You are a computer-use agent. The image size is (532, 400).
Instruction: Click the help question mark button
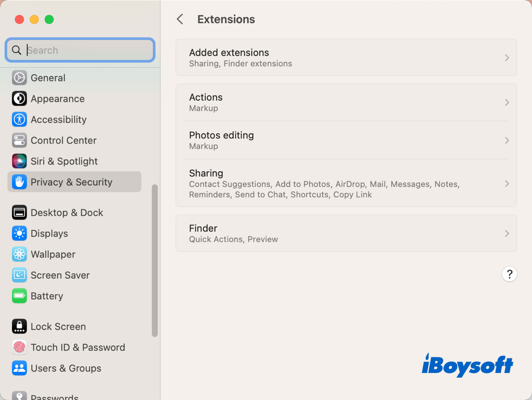tap(509, 274)
